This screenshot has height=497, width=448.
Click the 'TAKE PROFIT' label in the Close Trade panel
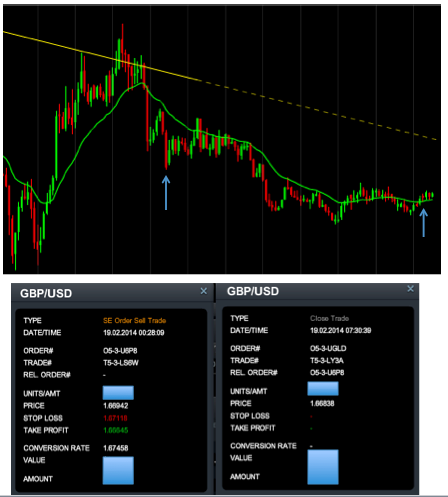point(253,428)
